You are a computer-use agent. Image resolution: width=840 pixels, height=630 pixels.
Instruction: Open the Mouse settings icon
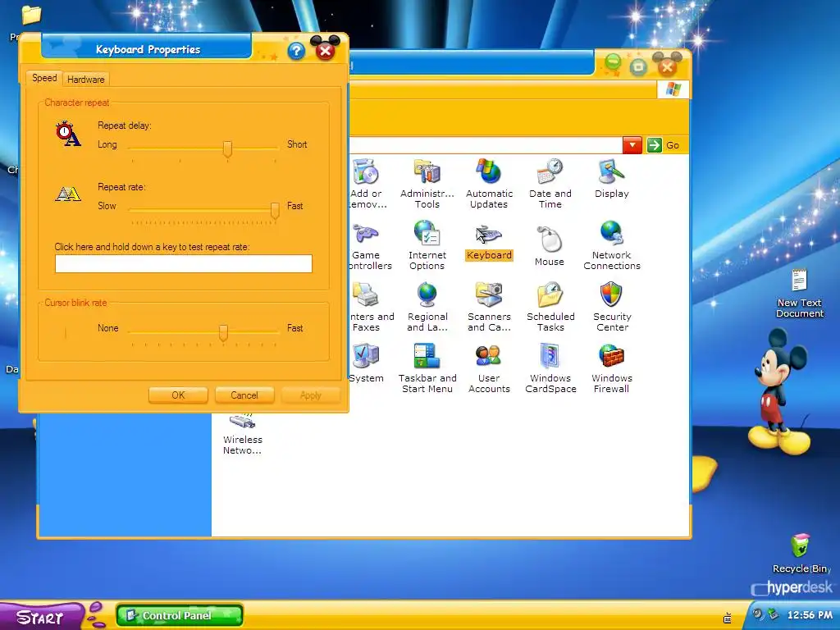click(550, 246)
